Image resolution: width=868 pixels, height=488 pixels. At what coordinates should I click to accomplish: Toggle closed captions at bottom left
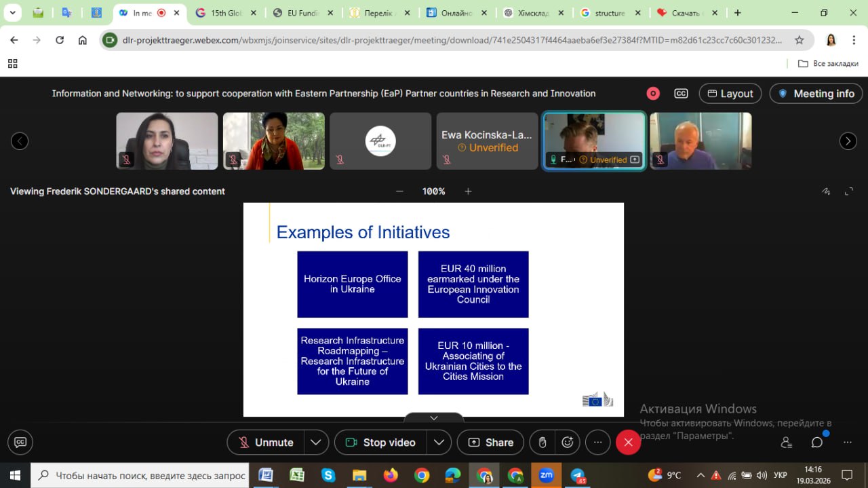pyautogui.click(x=20, y=443)
